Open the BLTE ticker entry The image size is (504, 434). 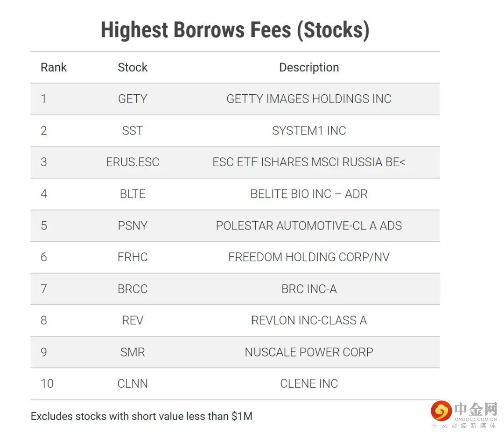point(133,194)
